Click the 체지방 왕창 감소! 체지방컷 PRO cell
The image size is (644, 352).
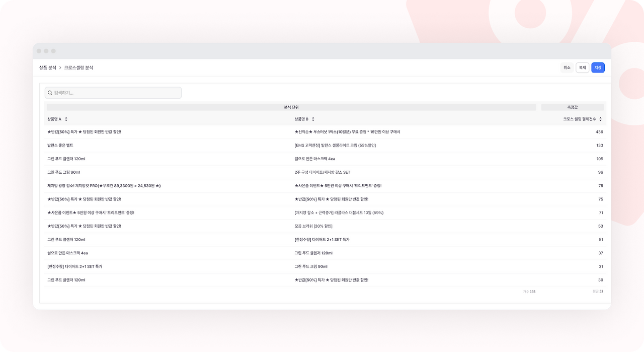(104, 186)
